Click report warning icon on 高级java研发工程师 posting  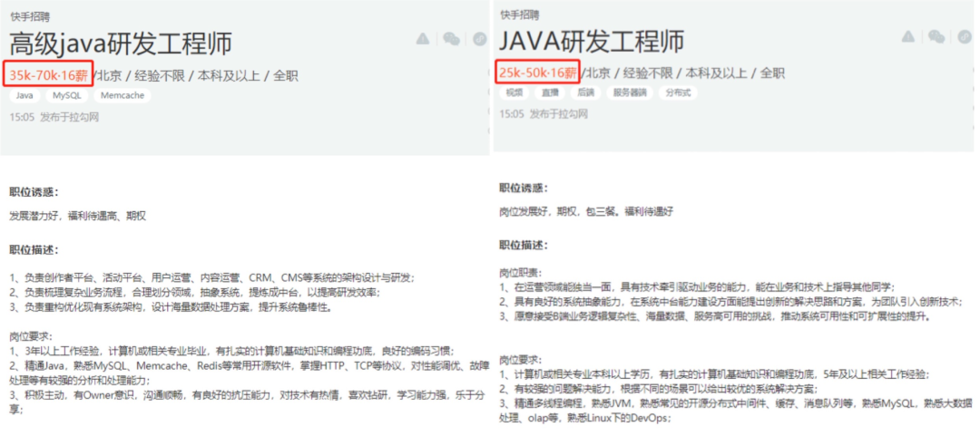423,39
